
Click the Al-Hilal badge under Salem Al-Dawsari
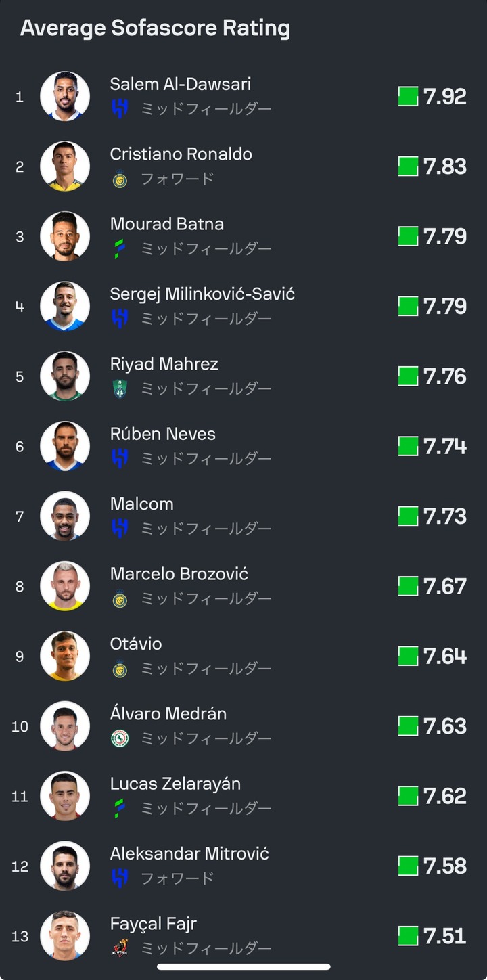pyautogui.click(x=120, y=108)
